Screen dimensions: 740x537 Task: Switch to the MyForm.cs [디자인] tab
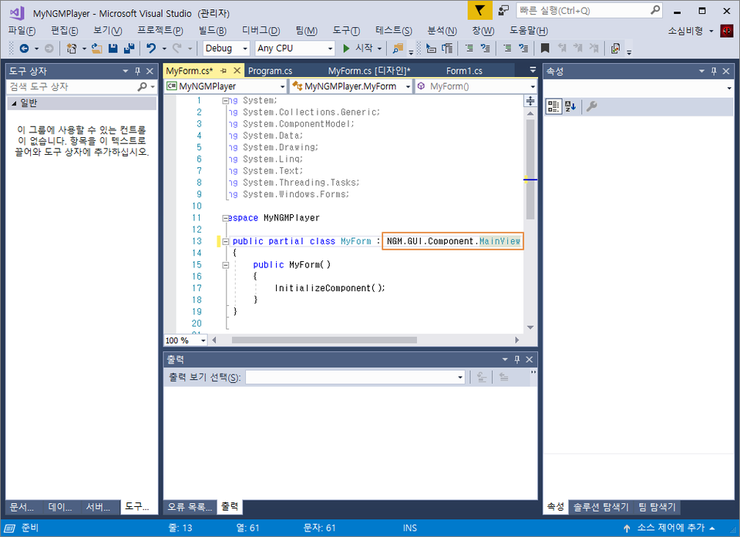coord(369,71)
